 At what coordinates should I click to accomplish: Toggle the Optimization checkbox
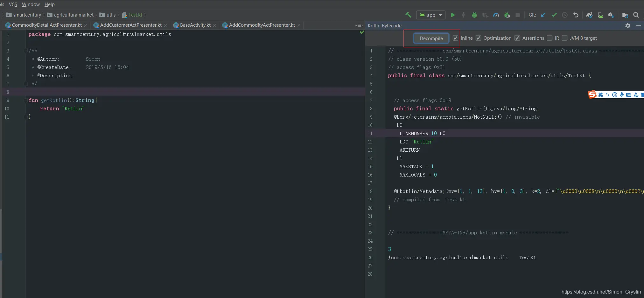click(x=478, y=38)
